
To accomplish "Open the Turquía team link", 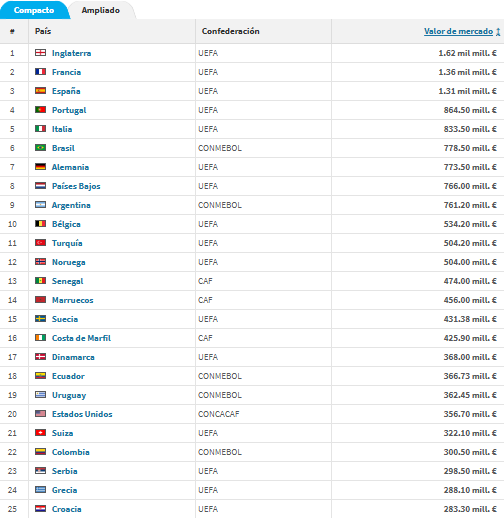I will pos(67,243).
